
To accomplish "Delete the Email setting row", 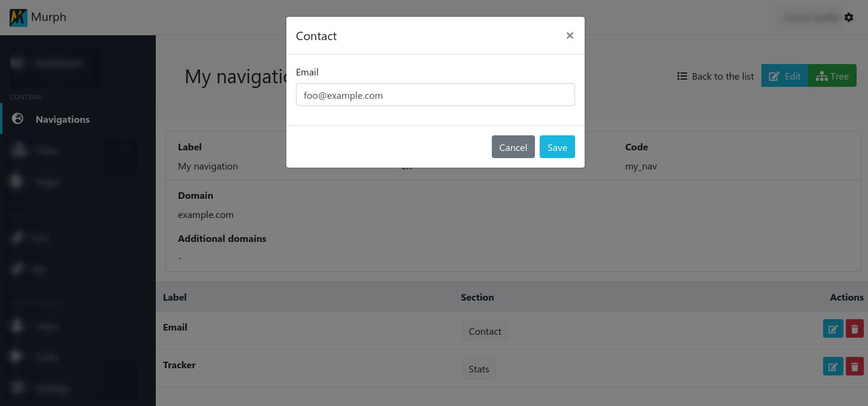I will coord(855,329).
